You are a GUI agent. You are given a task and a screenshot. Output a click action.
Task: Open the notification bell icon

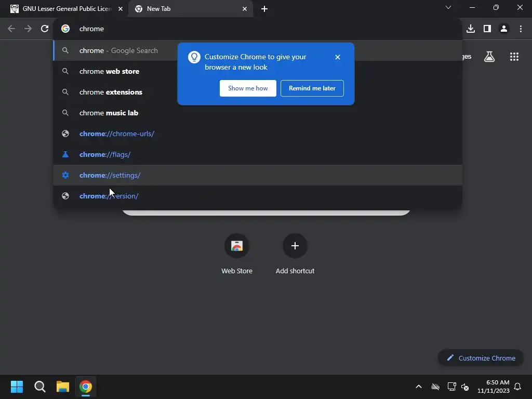pyautogui.click(x=517, y=387)
